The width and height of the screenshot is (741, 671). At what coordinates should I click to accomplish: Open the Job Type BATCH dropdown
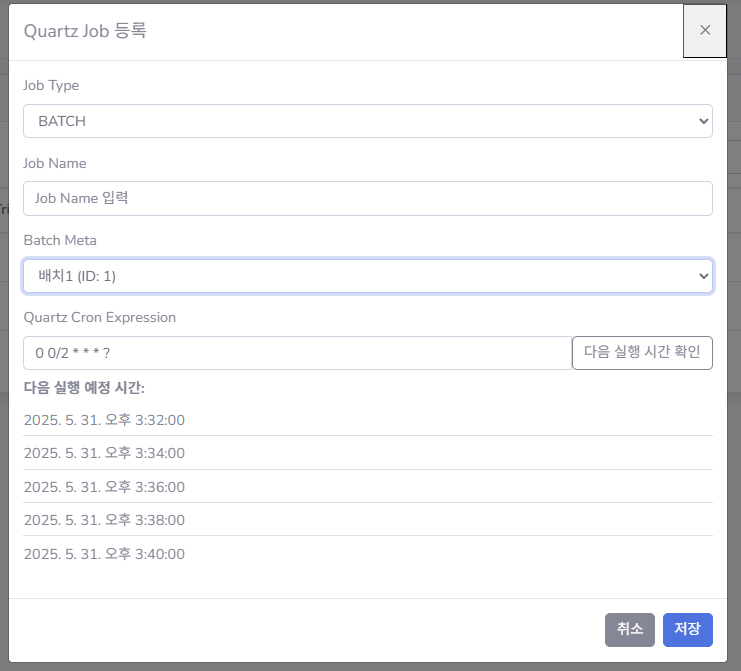(368, 121)
